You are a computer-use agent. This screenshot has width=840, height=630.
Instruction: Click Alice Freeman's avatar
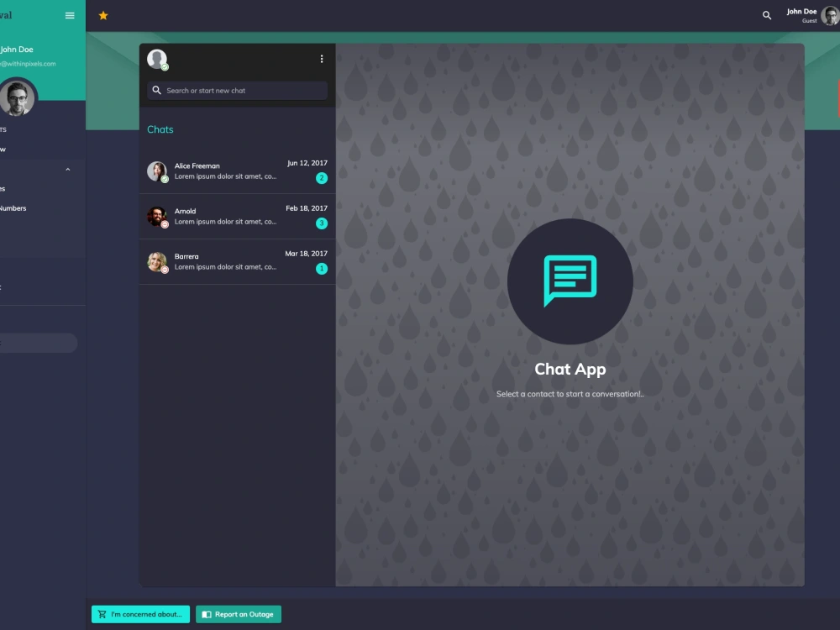tap(157, 171)
